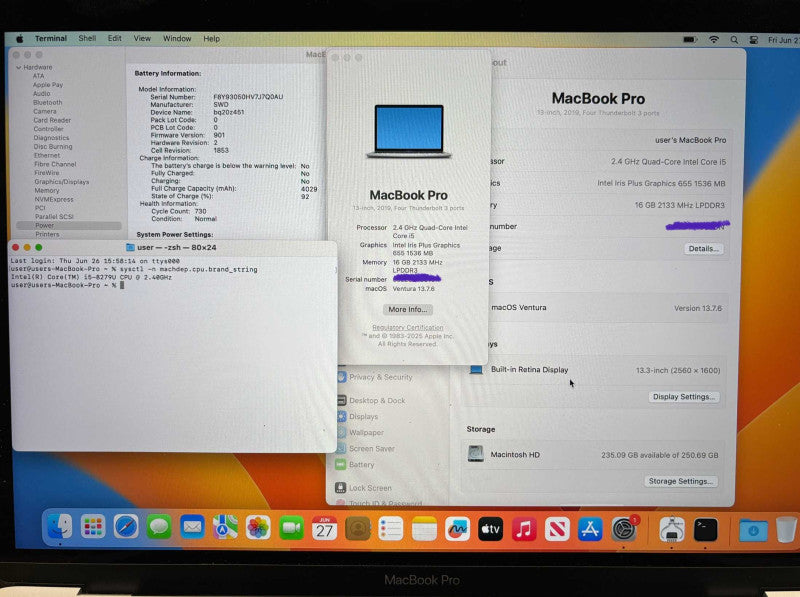
Task: Select Graphics/Displays in hardware list
Action: (62, 182)
